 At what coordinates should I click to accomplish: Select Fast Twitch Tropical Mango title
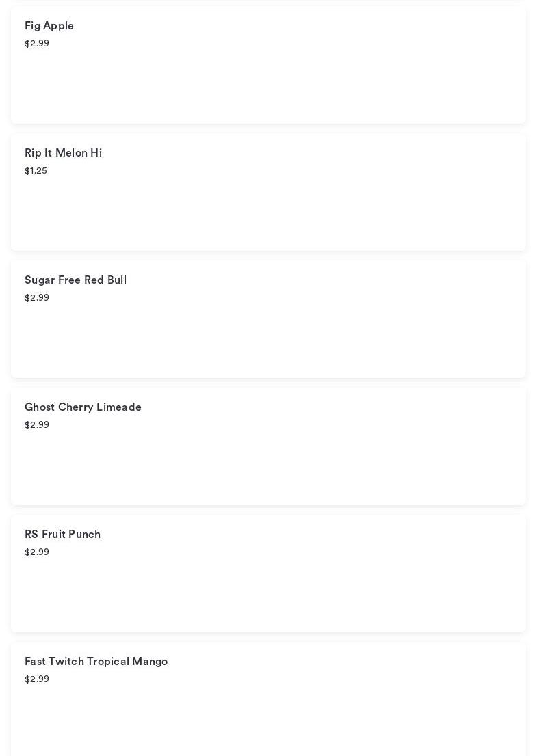pos(96,662)
